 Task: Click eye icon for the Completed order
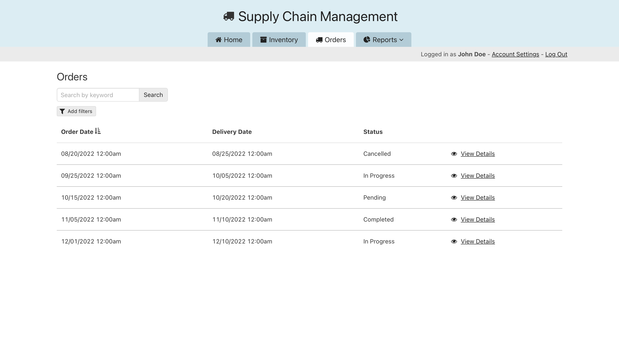pos(454,220)
